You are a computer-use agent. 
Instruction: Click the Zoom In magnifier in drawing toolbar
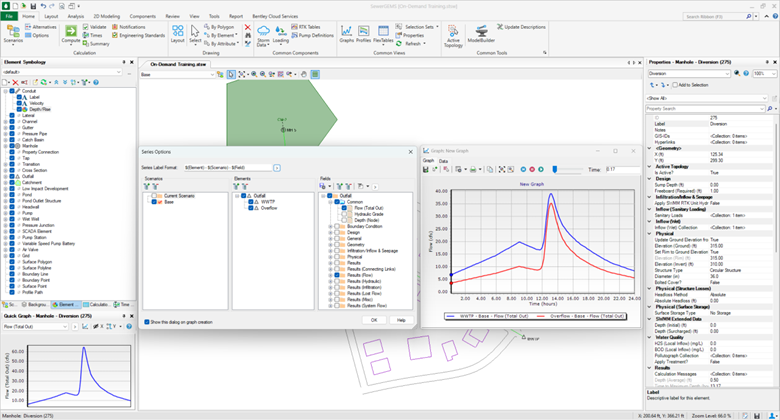[254, 74]
